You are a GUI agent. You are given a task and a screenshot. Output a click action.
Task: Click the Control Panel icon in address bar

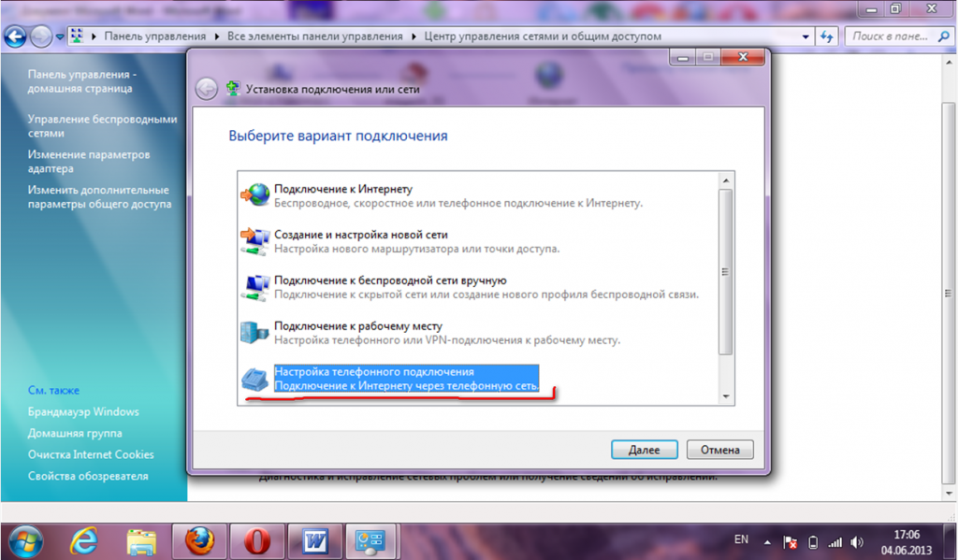pyautogui.click(x=77, y=36)
